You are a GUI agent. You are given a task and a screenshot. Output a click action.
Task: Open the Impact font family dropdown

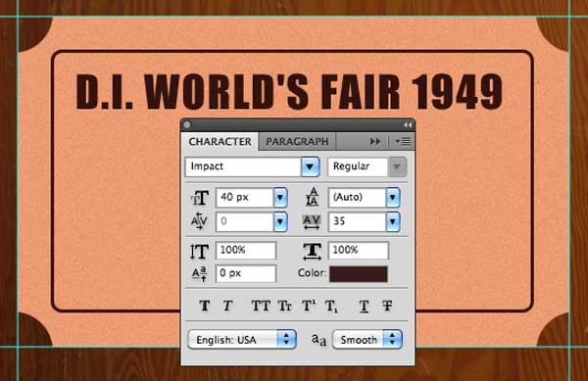click(310, 167)
